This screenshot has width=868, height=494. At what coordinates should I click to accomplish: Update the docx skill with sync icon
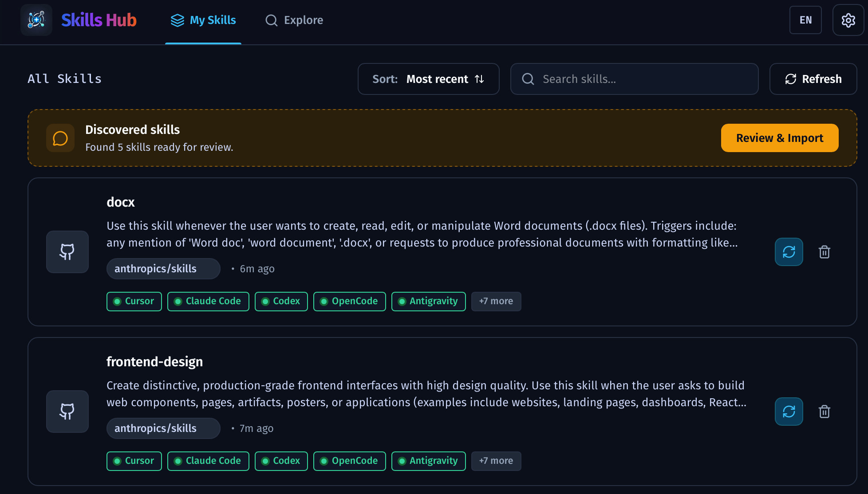789,252
